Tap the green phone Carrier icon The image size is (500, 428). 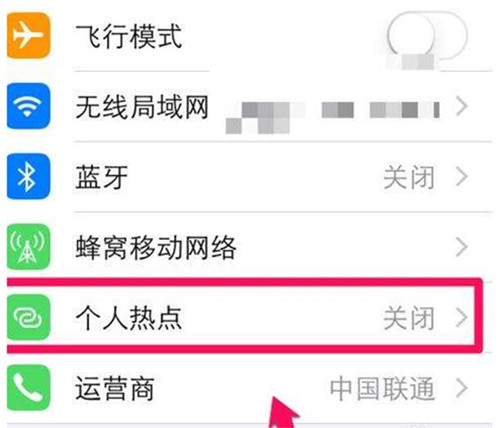[29, 388]
